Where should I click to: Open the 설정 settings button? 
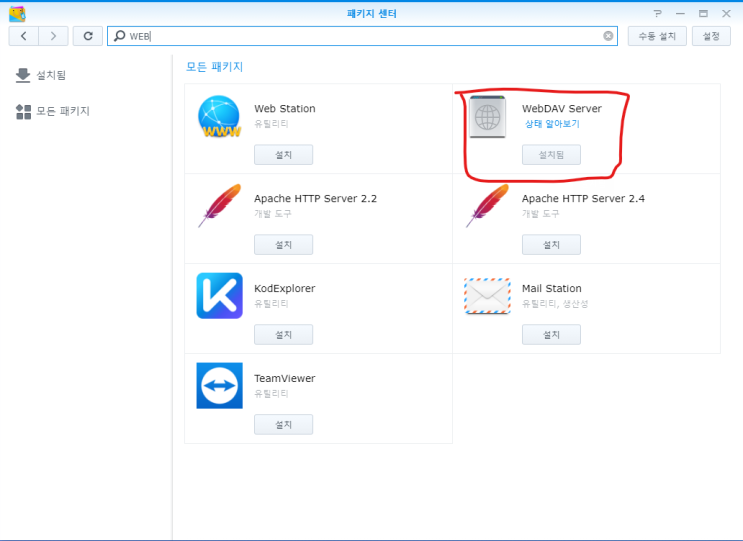pos(711,36)
